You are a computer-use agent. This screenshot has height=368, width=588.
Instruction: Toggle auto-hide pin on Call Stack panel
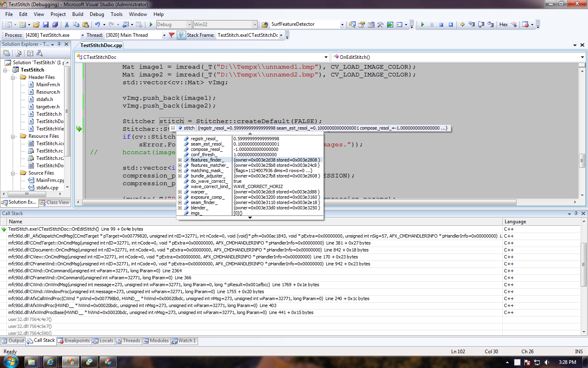click(x=576, y=213)
